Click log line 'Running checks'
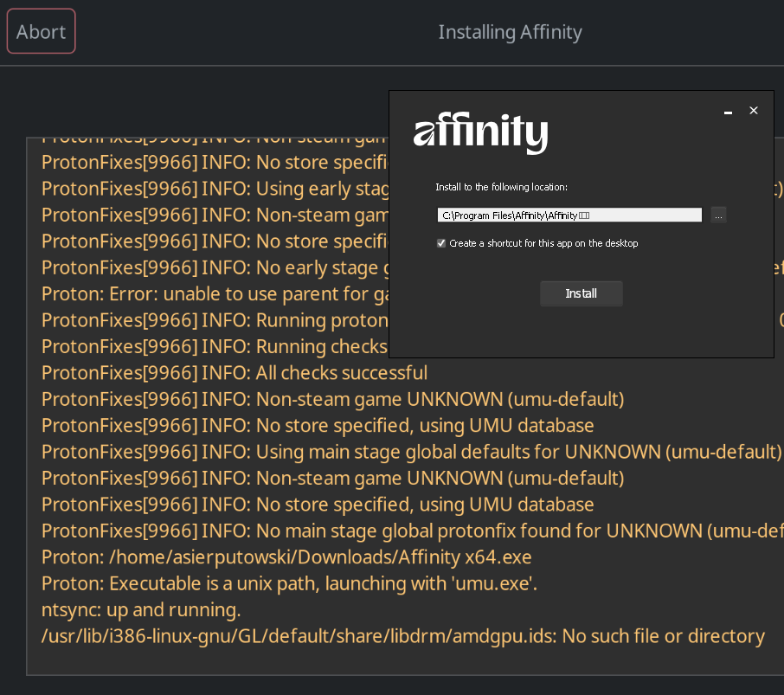This screenshot has width=784, height=695. (215, 346)
